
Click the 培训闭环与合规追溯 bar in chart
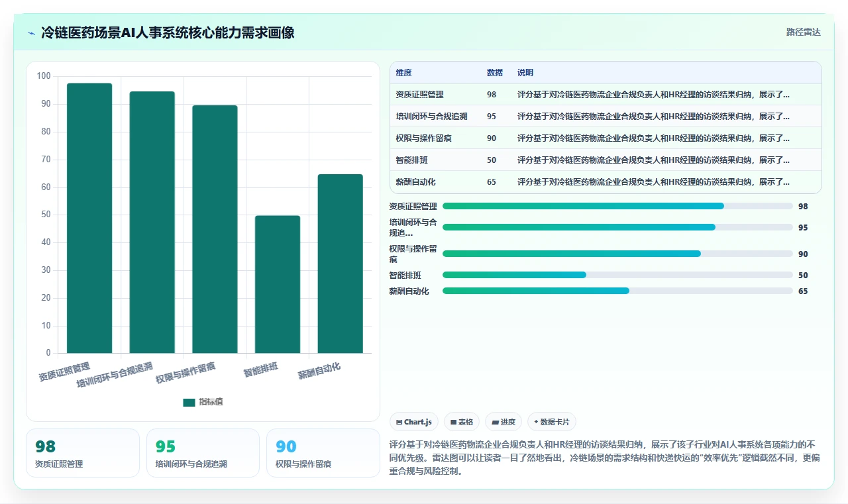152,222
